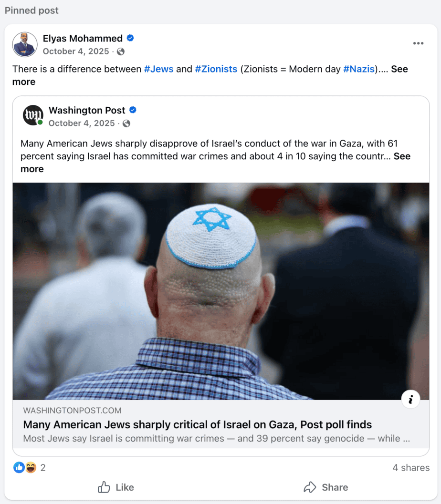This screenshot has width=441, height=504.
Task: Open the Elyas Mohammed profile name link
Action: [x=83, y=38]
